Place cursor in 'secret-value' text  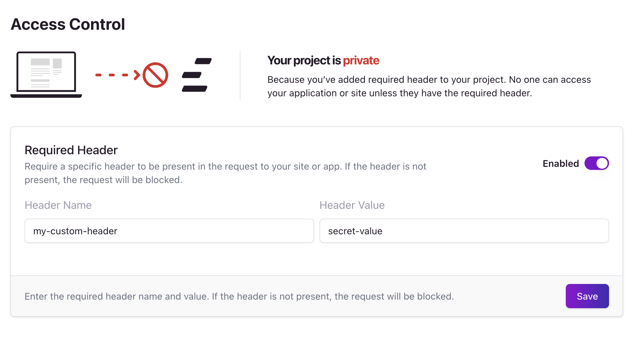355,231
